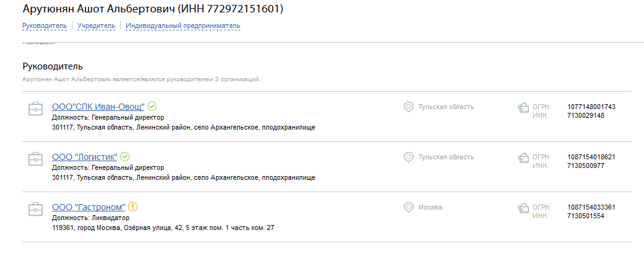Click orange warning icon next to ООО "Гастроном"

(133, 206)
